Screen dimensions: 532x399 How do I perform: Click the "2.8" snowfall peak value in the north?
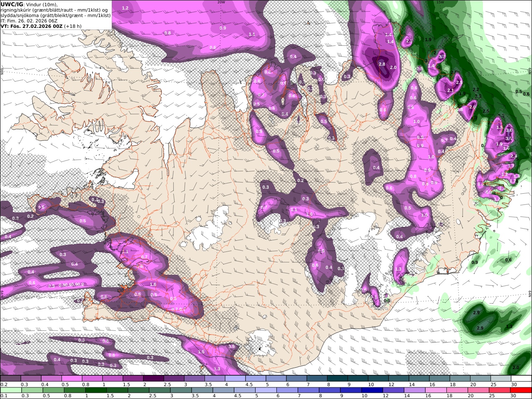[x=382, y=64]
